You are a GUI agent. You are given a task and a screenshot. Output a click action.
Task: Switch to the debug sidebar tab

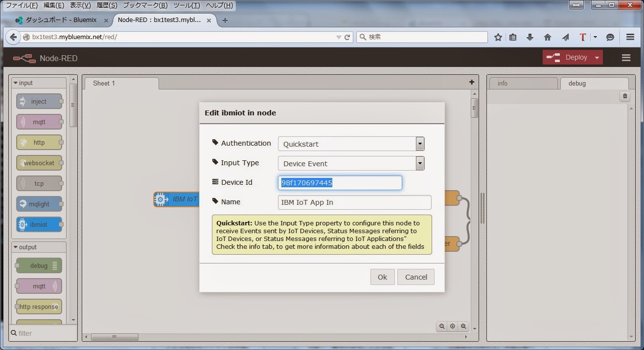[594, 83]
